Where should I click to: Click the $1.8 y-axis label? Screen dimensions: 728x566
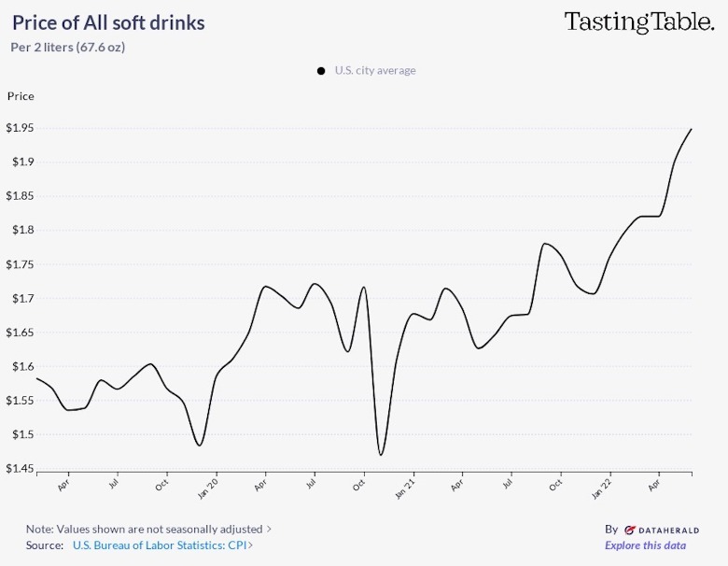coord(21,230)
